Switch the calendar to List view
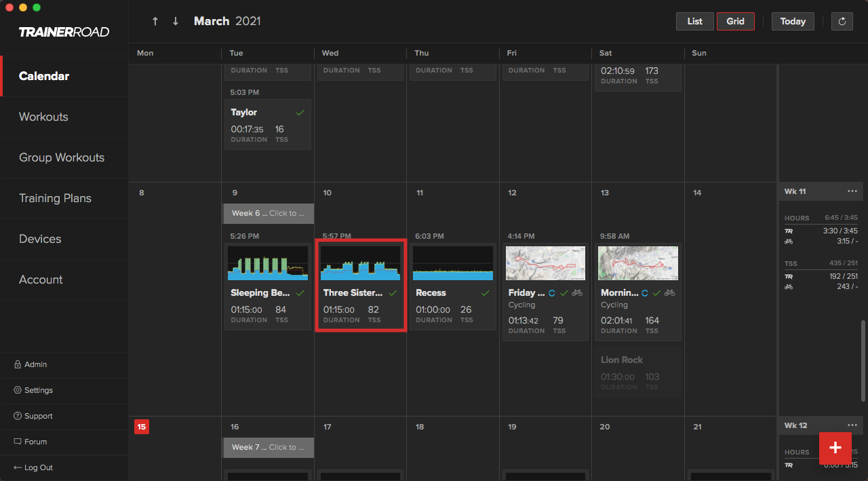Viewport: 868px width, 481px height. tap(695, 22)
